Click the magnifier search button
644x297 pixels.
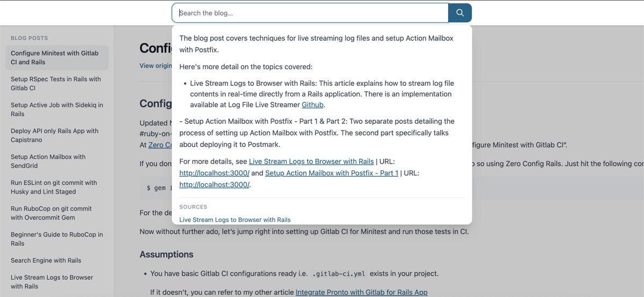460,13
